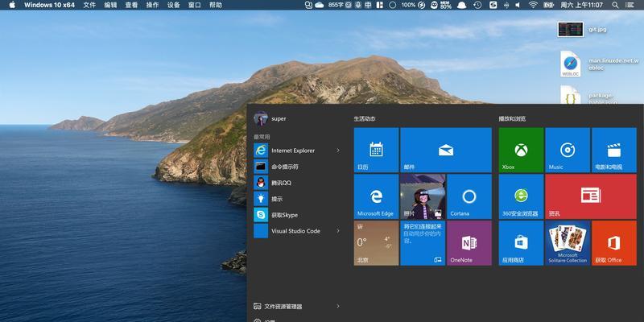The image size is (644, 322).
Task: Open the 获取 Office tile
Action: 614,243
